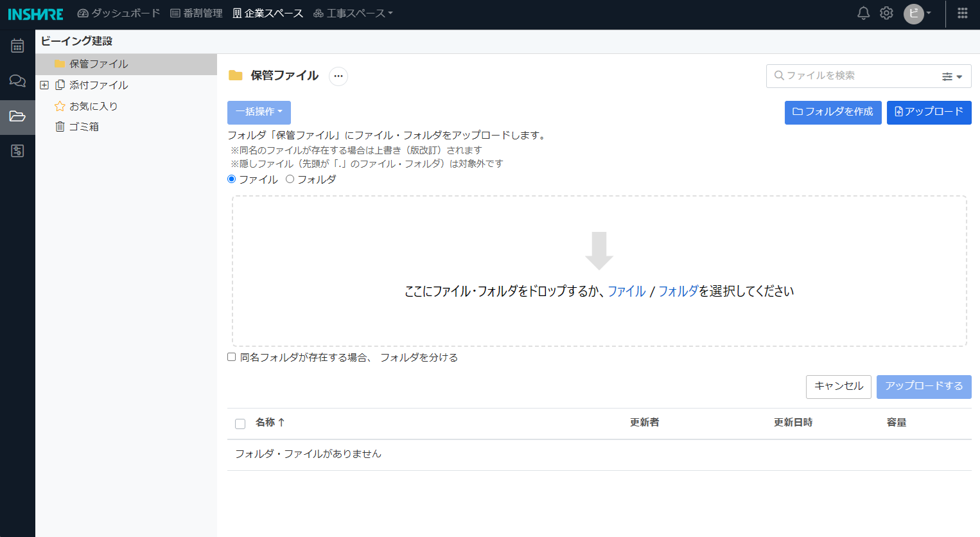
Task: Click the キャンセル button
Action: [x=839, y=387]
